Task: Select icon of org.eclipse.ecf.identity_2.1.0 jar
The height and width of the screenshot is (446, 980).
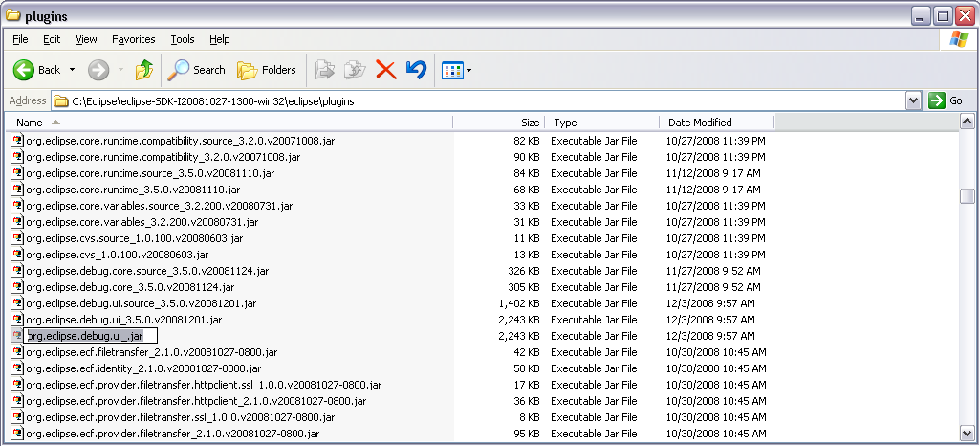Action: [17, 368]
